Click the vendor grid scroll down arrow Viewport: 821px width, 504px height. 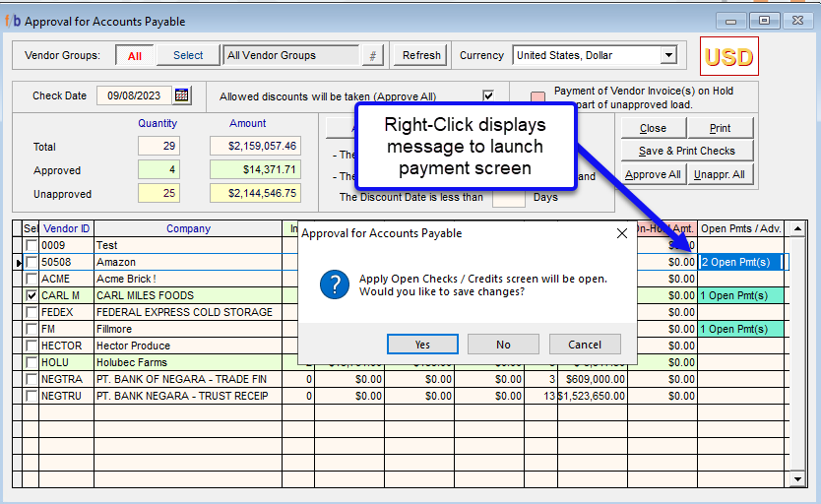point(797,478)
